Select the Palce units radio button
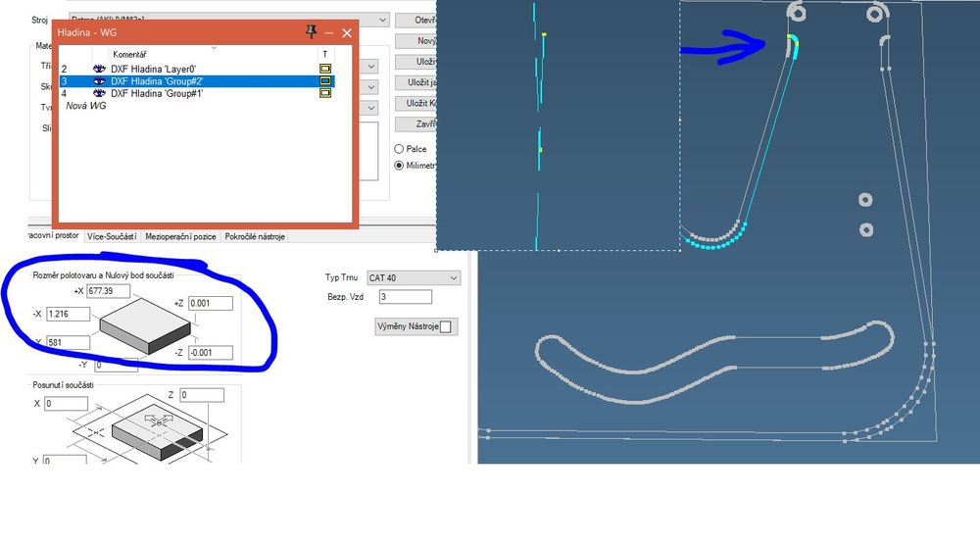 point(400,149)
